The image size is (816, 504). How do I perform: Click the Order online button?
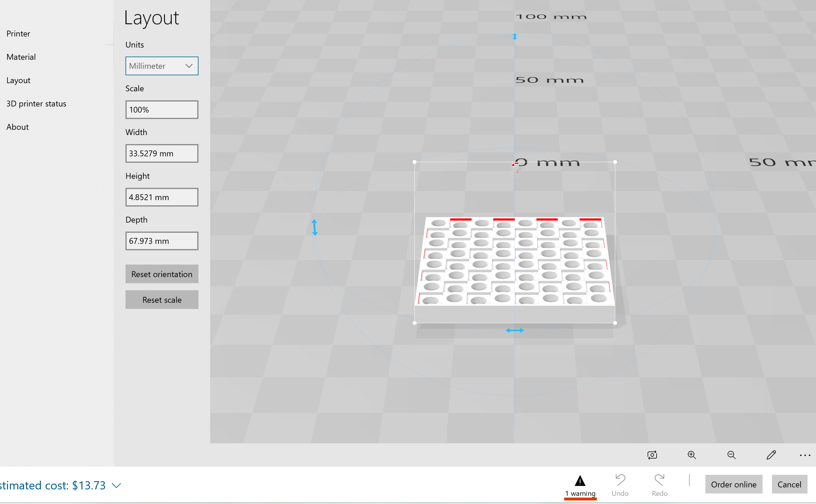[734, 484]
